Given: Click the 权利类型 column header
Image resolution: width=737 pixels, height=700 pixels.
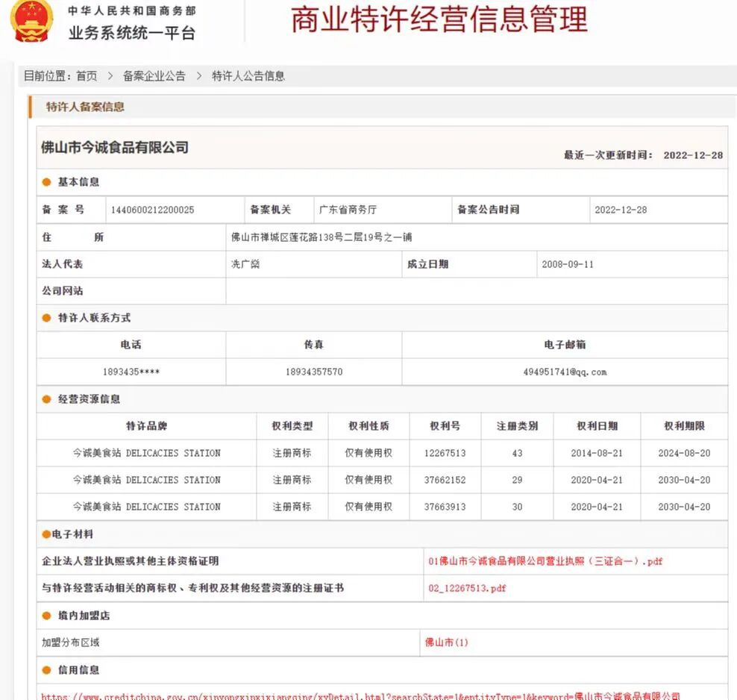Looking at the screenshot, I should click(292, 426).
